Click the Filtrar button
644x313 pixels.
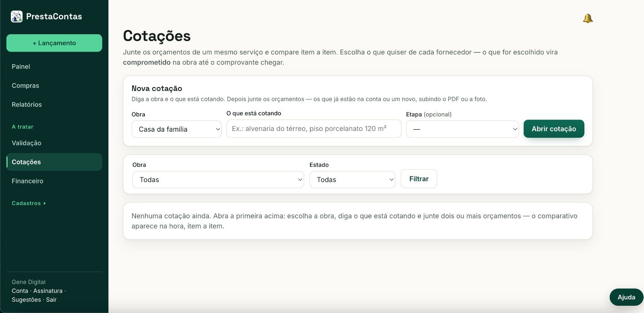[x=419, y=179]
